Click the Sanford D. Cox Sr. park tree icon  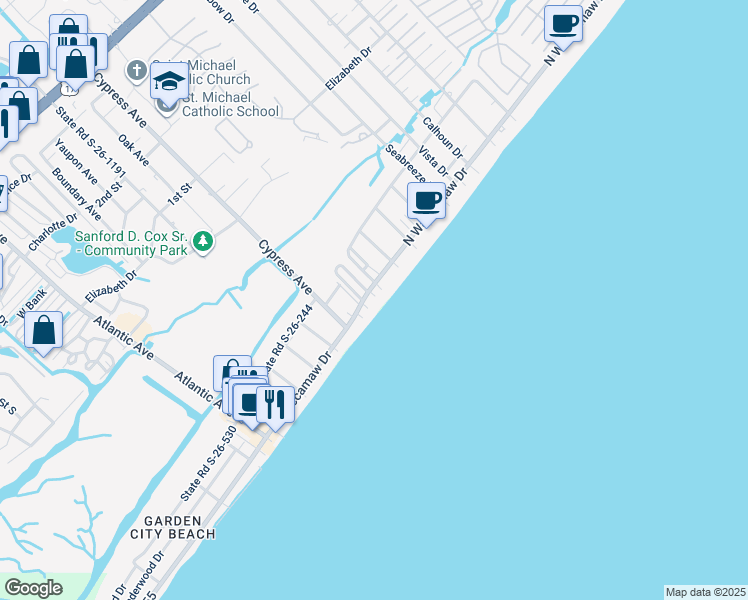203,241
